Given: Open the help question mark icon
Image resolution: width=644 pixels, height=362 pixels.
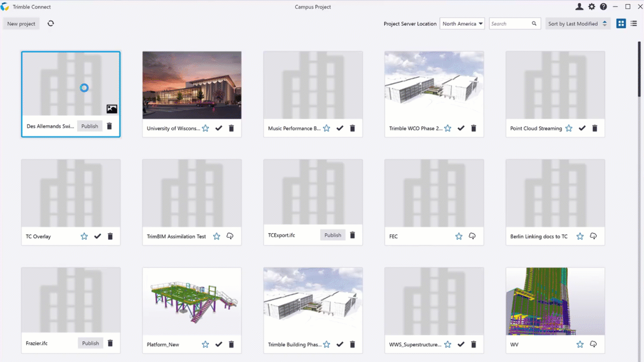Looking at the screenshot, I should pyautogui.click(x=603, y=7).
